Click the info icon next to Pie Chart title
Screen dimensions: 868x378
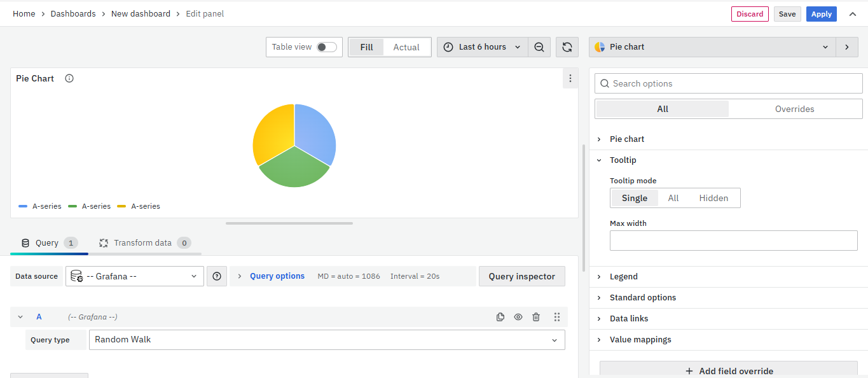[x=69, y=78]
